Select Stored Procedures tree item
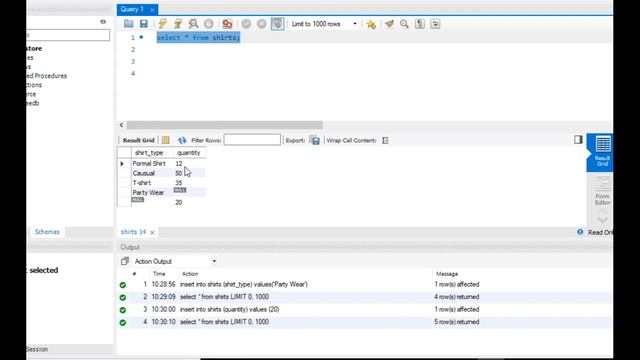 pyautogui.click(x=46, y=76)
